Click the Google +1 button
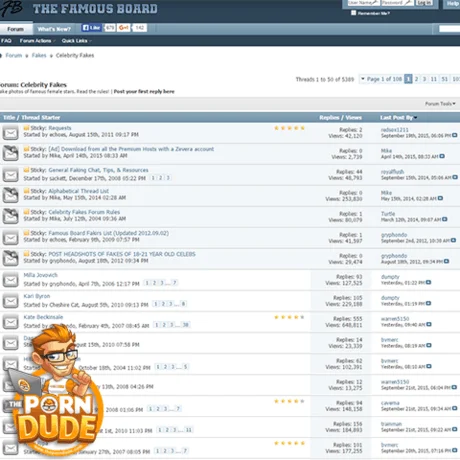Screen dimensions: 460x460 point(124,28)
